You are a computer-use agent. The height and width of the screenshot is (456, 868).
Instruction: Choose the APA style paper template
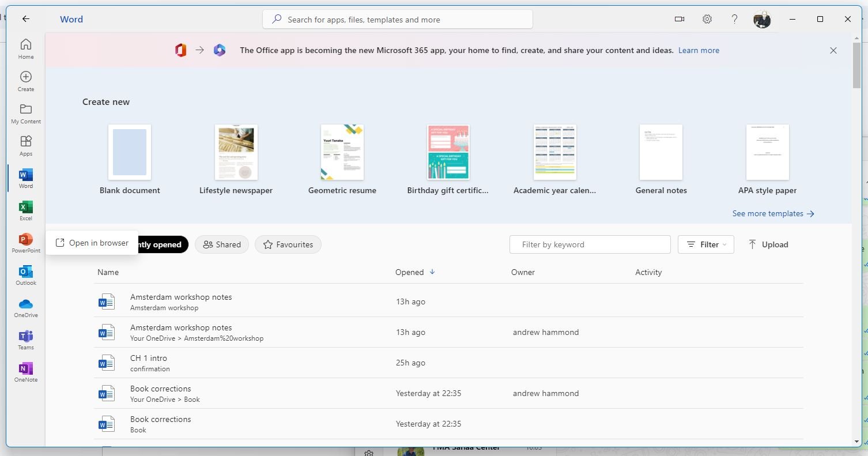(x=767, y=159)
